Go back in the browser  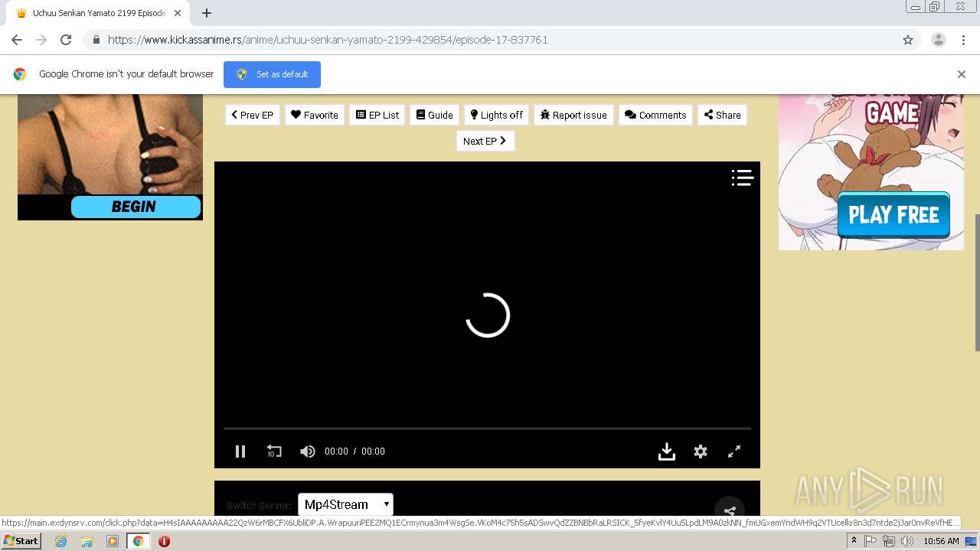(x=17, y=40)
